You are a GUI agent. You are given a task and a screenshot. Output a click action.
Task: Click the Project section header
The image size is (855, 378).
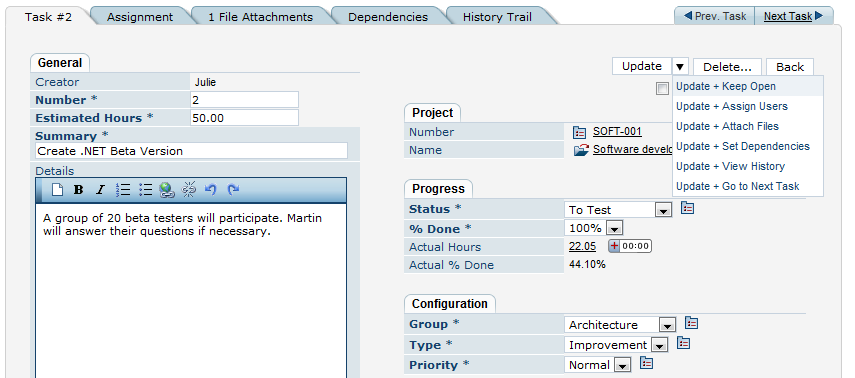point(432,113)
